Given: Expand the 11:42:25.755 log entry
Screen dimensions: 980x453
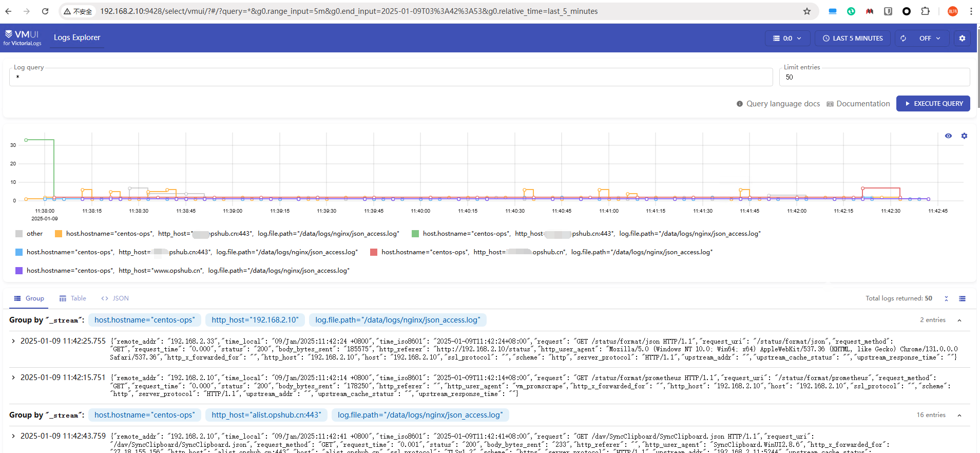Looking at the screenshot, I should (13, 341).
